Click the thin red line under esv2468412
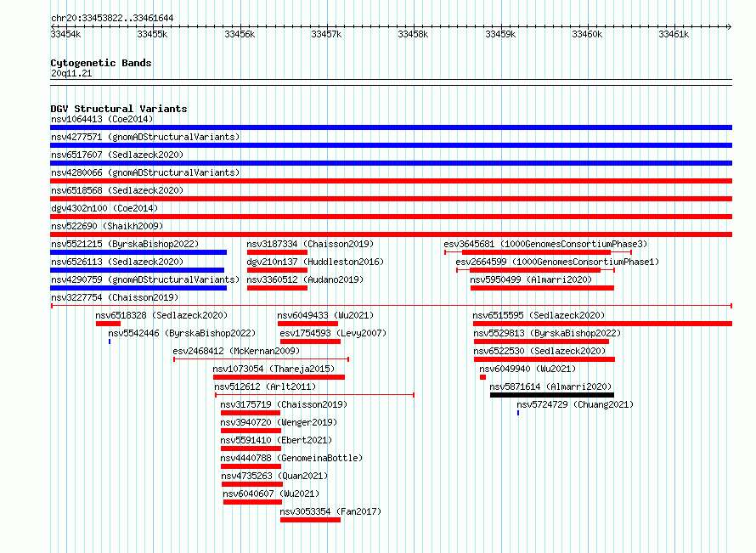The height and width of the screenshot is (553, 756). [x=261, y=359]
